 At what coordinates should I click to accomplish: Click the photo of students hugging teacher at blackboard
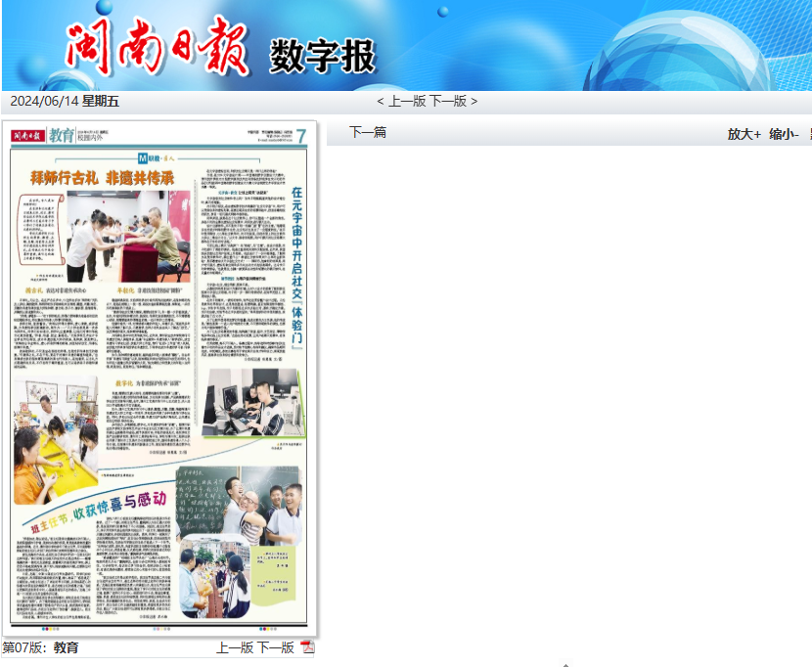(x=239, y=506)
